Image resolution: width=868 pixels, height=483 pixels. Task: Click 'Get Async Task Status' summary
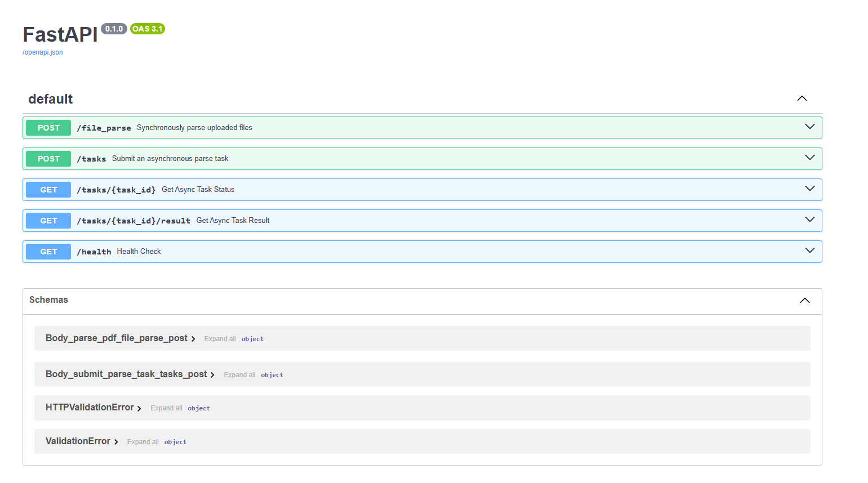click(x=198, y=190)
